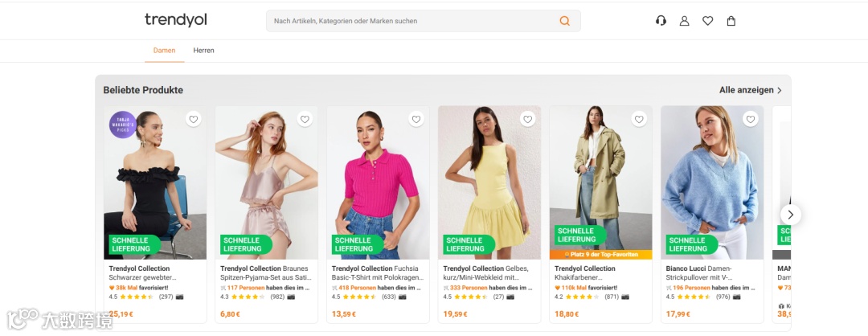Click the (982) review count
Image resolution: width=868 pixels, height=336 pixels.
click(277, 297)
